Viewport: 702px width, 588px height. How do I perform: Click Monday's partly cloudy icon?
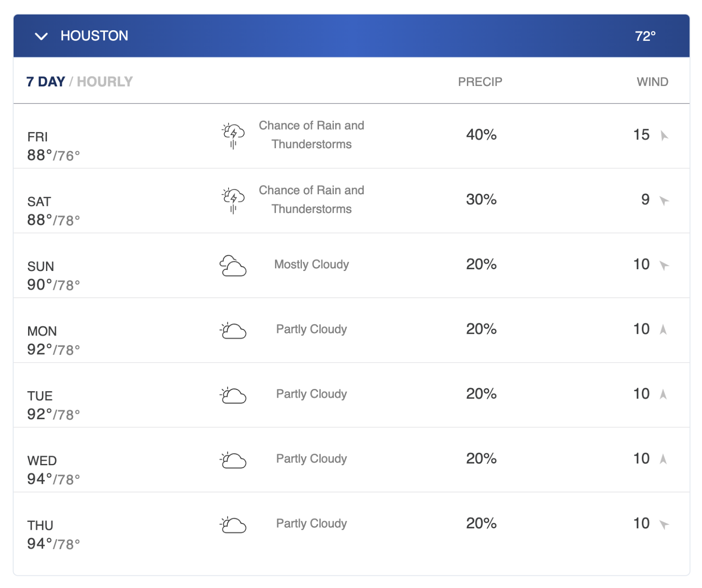click(x=233, y=330)
